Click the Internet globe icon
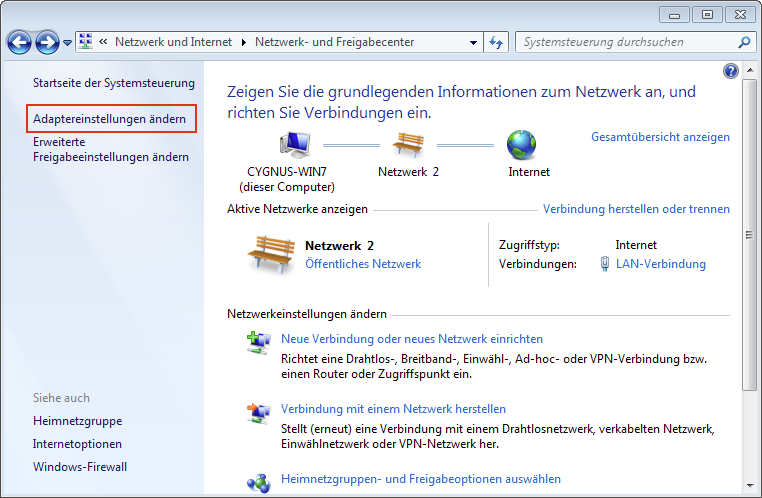The image size is (762, 498). coord(521,145)
